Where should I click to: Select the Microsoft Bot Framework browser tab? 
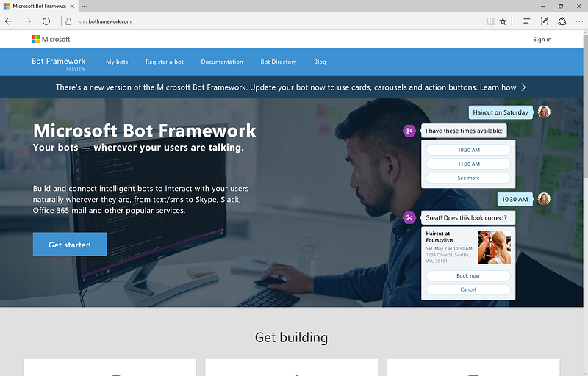(39, 6)
